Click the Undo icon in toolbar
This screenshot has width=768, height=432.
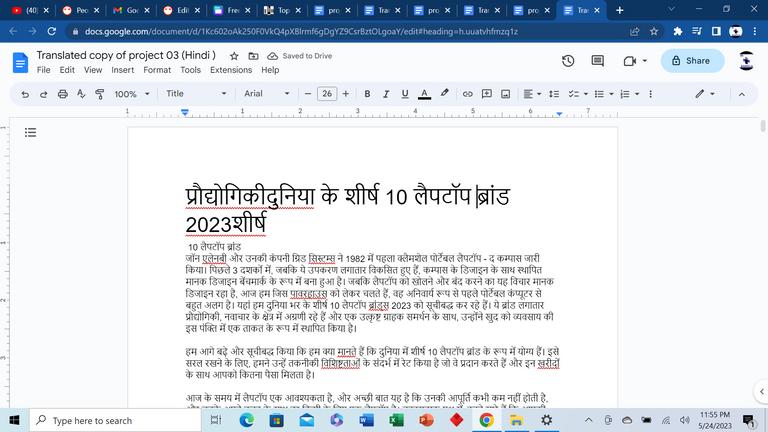click(x=25, y=94)
